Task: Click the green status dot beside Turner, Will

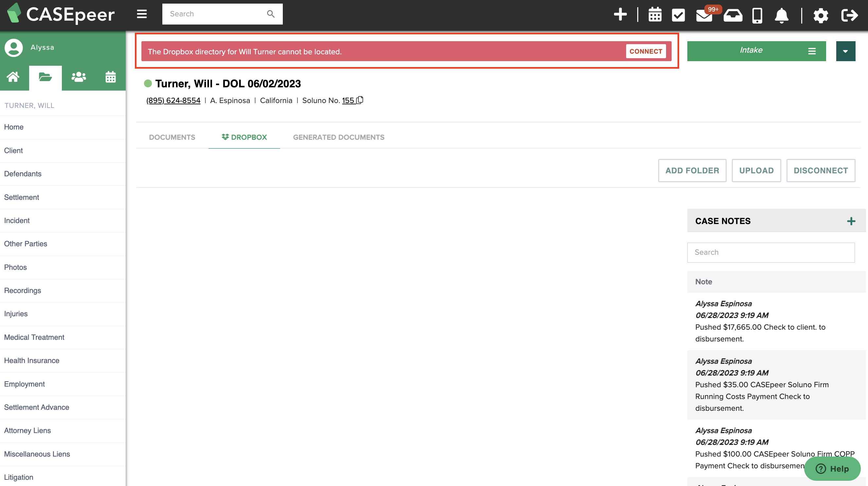Action: [x=148, y=83]
